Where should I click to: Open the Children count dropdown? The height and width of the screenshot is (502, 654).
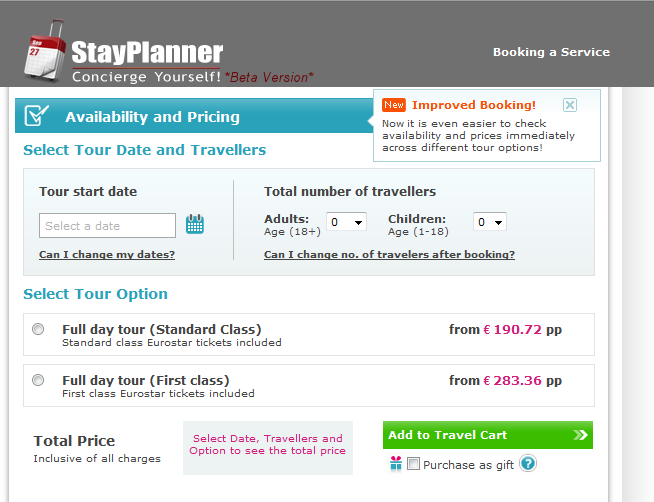point(490,222)
